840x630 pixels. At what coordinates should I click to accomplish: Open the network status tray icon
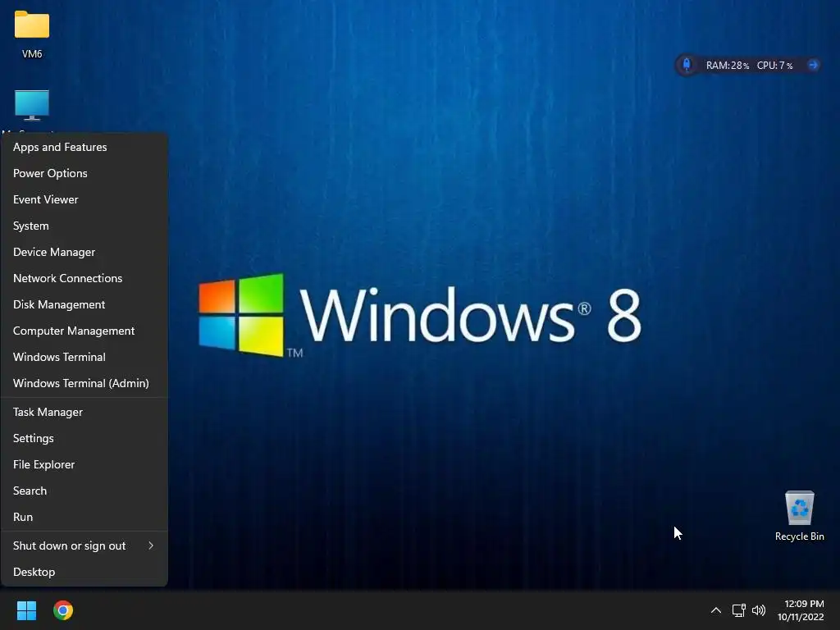coord(739,610)
